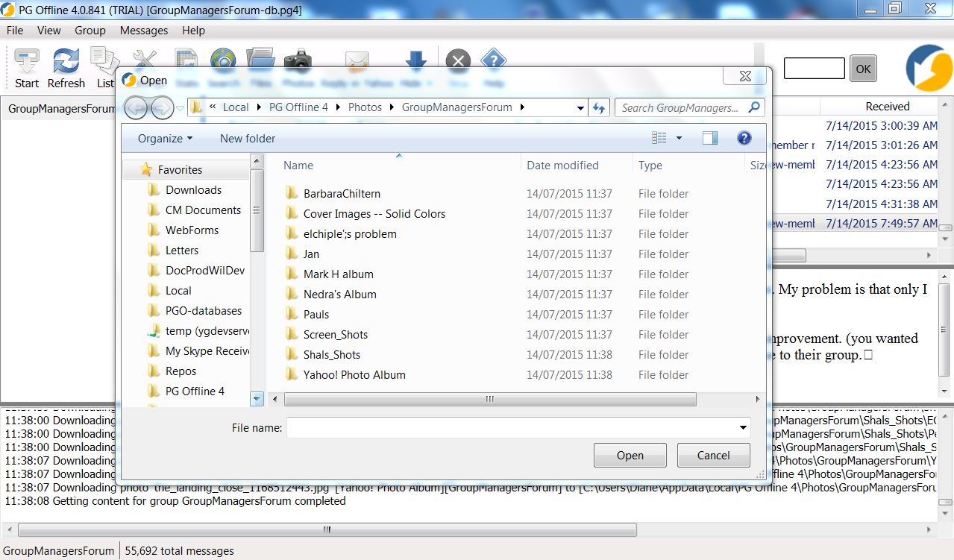Click the Photos breadcrumb in address bar
954x560 pixels.
click(365, 107)
